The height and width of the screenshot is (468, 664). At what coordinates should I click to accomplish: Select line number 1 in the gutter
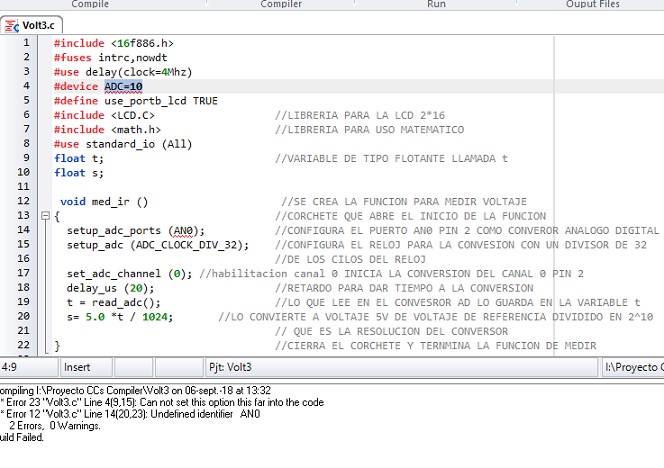[26, 43]
